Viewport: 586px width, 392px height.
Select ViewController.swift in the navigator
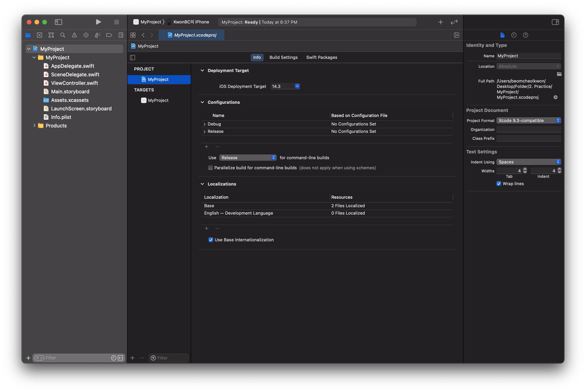[x=74, y=83]
